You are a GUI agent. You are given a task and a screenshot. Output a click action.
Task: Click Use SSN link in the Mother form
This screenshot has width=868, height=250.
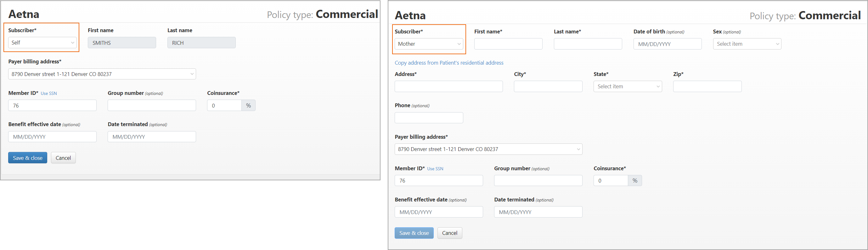click(435, 169)
